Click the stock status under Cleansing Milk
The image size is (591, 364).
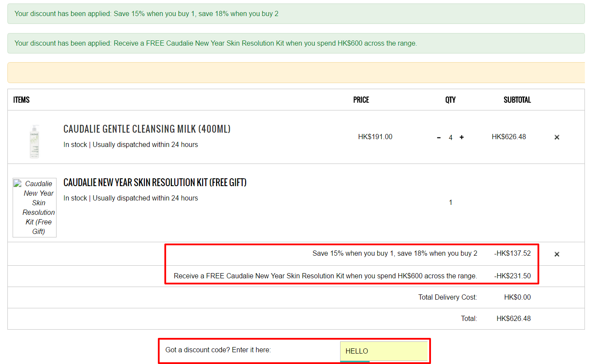coord(130,145)
